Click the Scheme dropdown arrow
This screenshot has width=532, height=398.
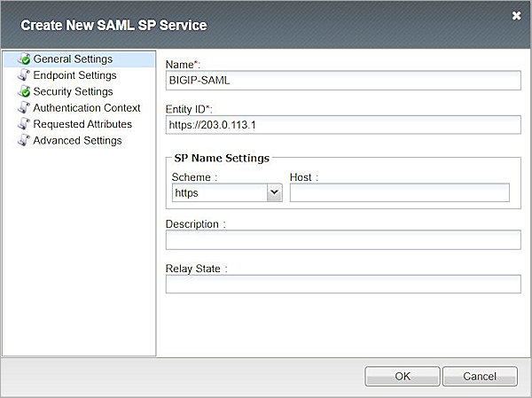[x=273, y=192]
